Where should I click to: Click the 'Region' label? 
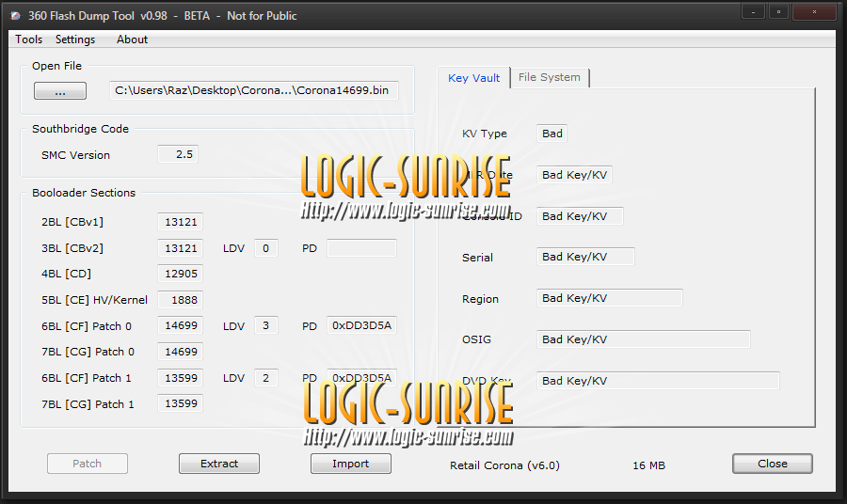[x=480, y=299]
